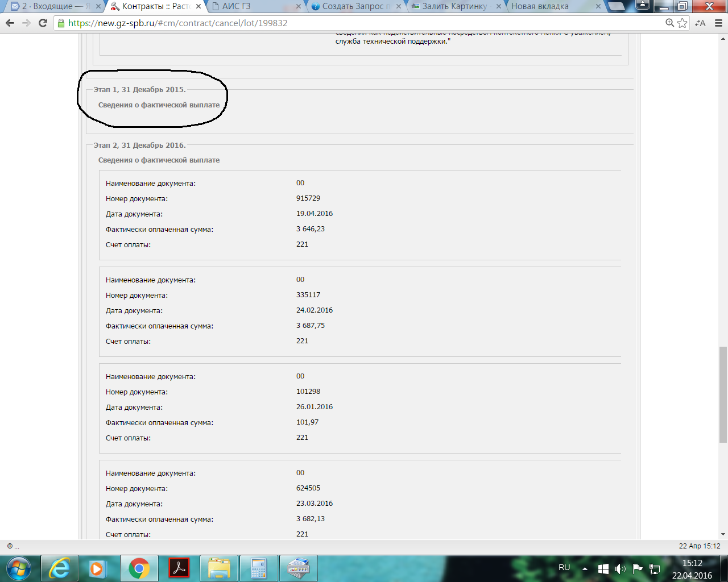Click the scrollbar down arrow

(723, 534)
